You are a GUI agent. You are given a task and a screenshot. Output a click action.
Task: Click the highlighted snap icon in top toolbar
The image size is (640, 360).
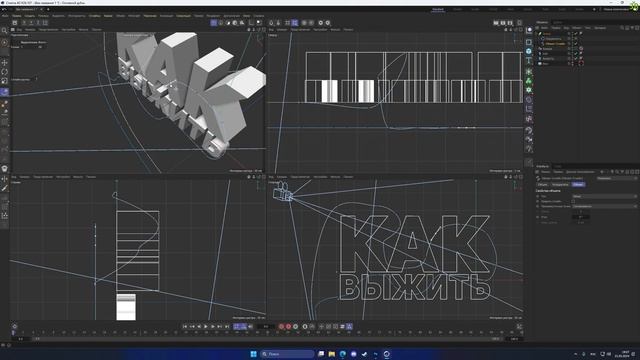213,23
